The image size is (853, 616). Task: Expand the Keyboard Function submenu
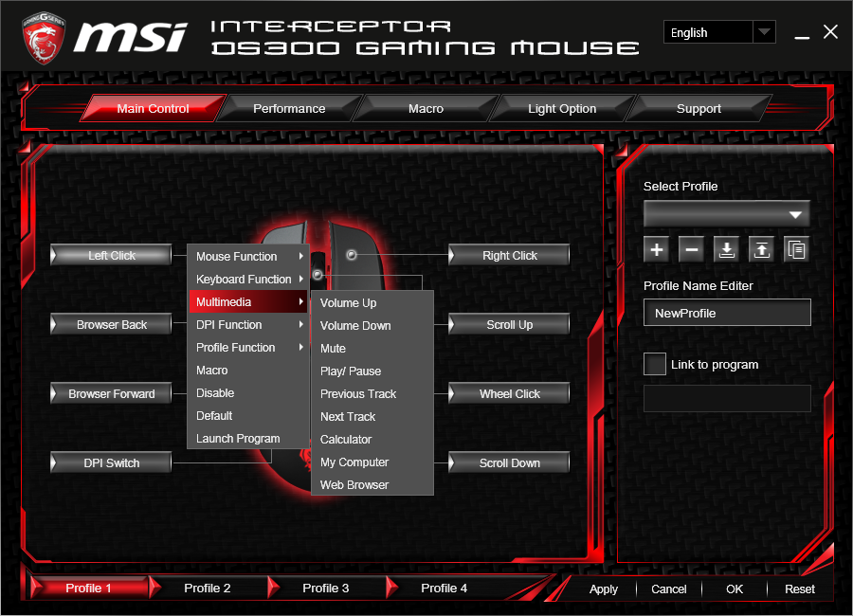(248, 280)
